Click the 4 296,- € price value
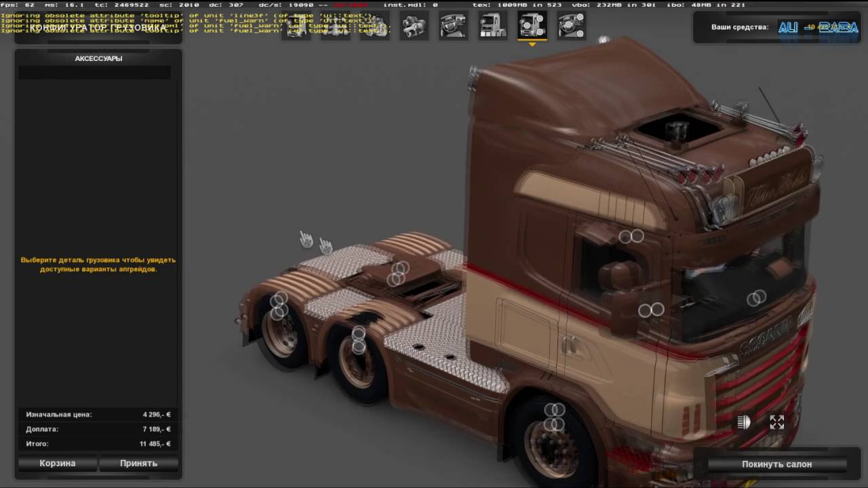868x488 pixels. click(x=157, y=414)
